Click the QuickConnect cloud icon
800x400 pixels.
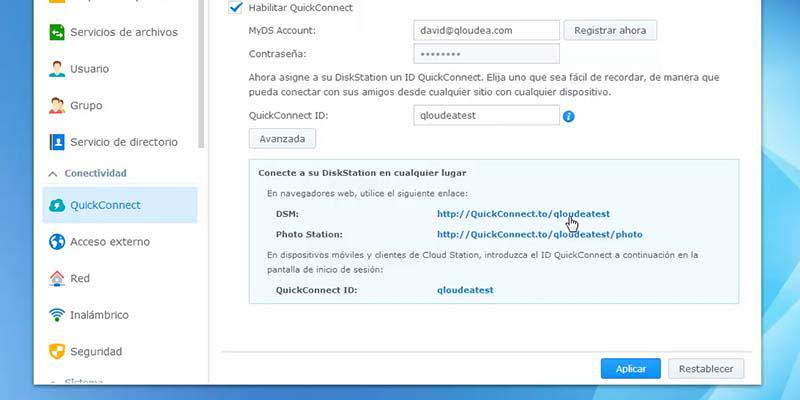pos(57,205)
